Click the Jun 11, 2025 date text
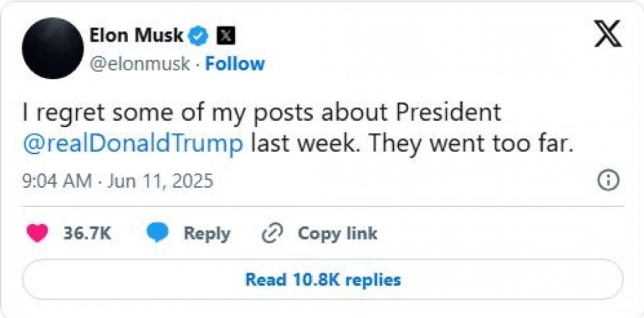Image resolution: width=644 pixels, height=318 pixels. (x=161, y=180)
